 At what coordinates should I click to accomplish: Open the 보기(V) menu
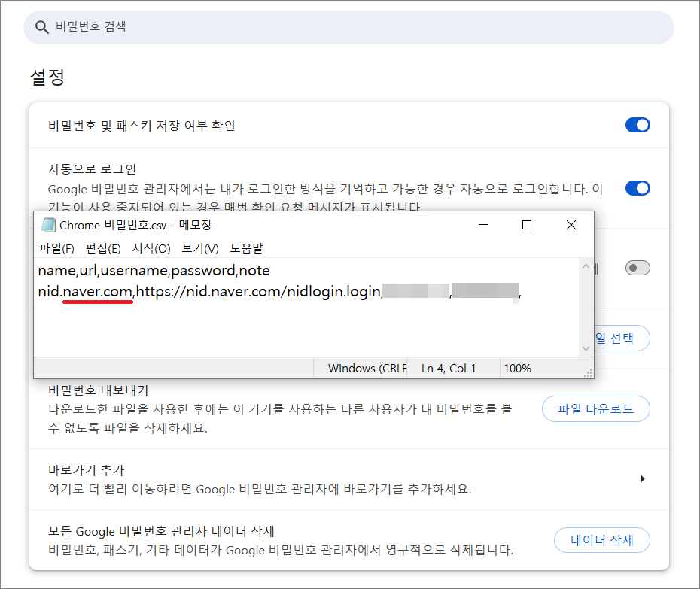[199, 249]
